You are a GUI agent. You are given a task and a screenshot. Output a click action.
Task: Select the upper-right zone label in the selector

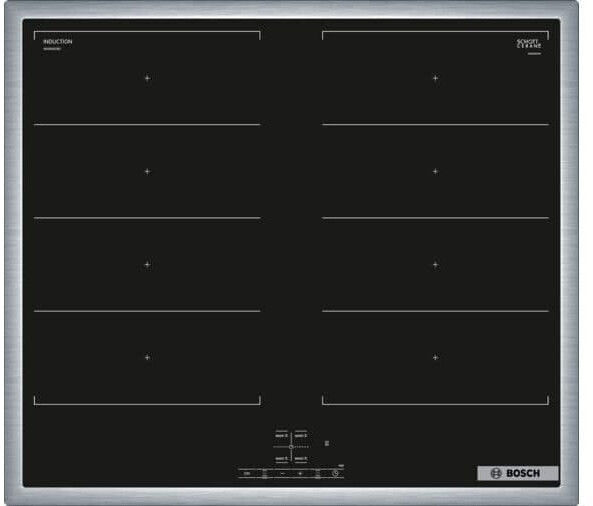point(301,436)
